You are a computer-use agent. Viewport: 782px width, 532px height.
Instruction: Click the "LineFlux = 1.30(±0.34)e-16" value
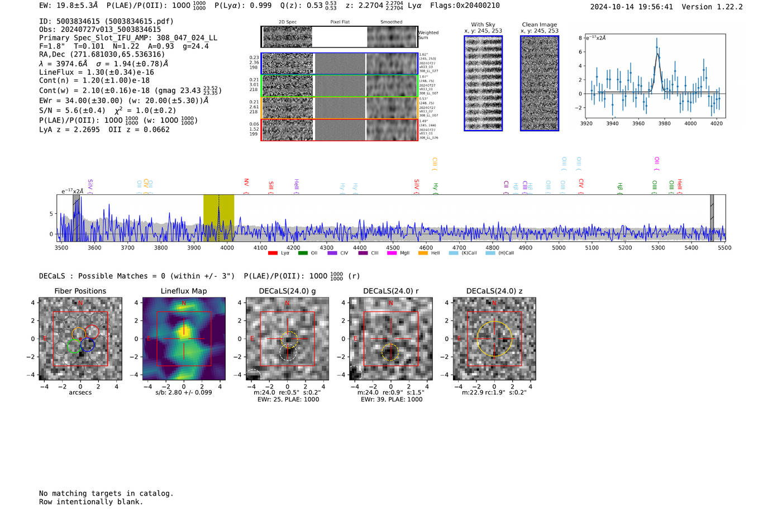97,72
